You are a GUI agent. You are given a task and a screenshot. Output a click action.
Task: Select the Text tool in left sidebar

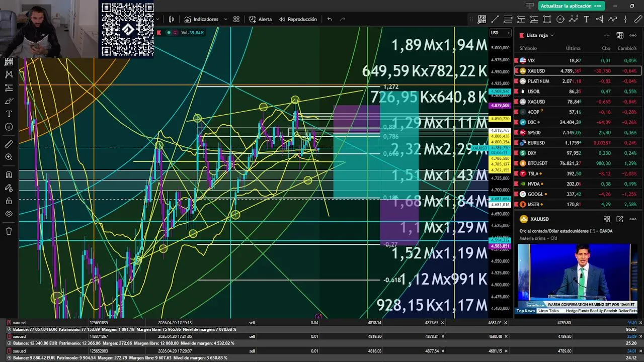(x=9, y=114)
